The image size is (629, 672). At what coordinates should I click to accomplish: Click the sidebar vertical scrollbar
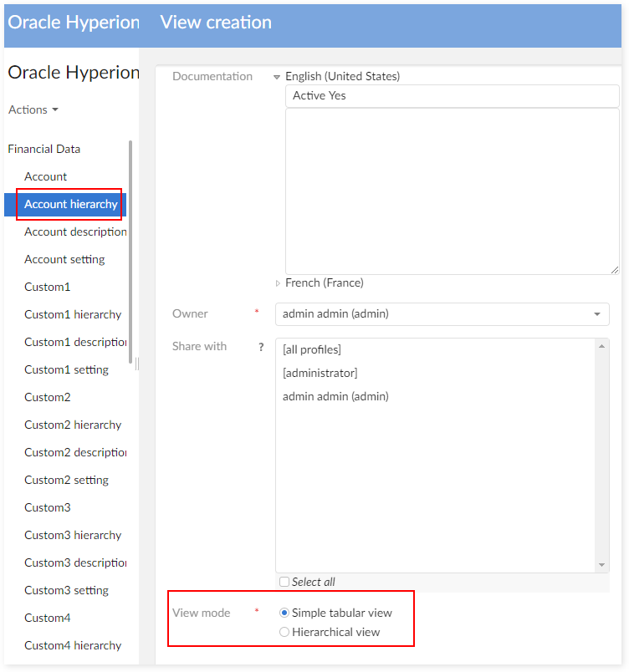pos(130,251)
